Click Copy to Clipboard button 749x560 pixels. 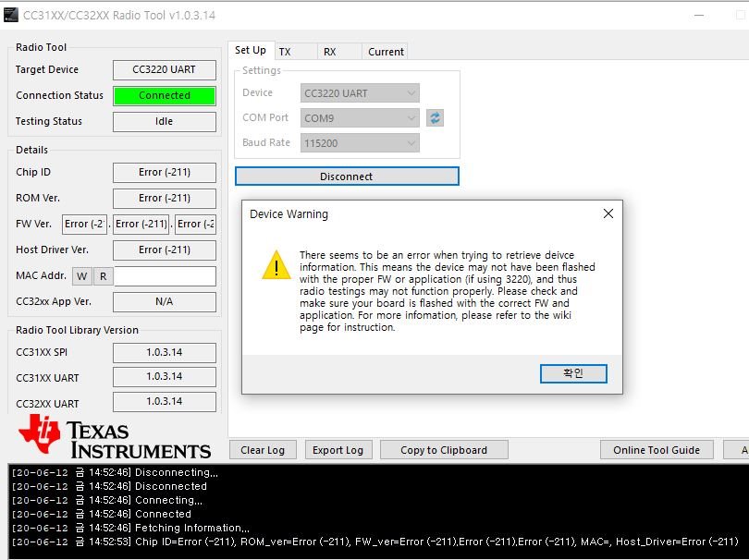point(444,450)
